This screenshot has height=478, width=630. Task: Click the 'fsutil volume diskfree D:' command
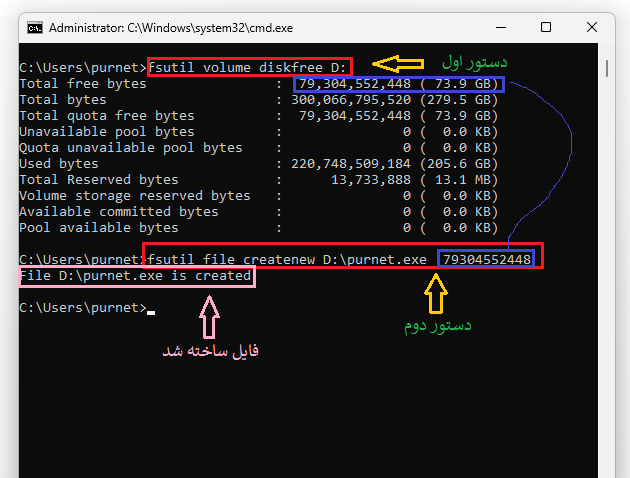[x=249, y=67]
